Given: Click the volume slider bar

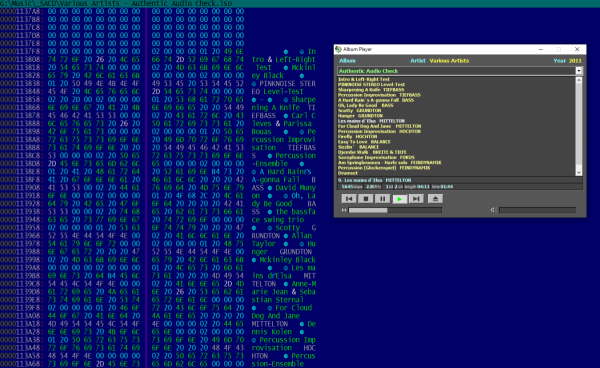Looking at the screenshot, I should [x=537, y=210].
